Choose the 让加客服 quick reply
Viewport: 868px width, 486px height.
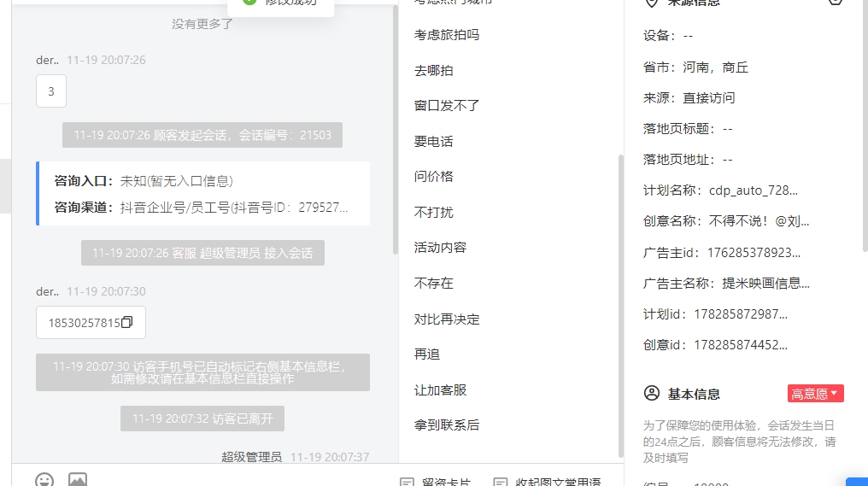[x=440, y=389]
